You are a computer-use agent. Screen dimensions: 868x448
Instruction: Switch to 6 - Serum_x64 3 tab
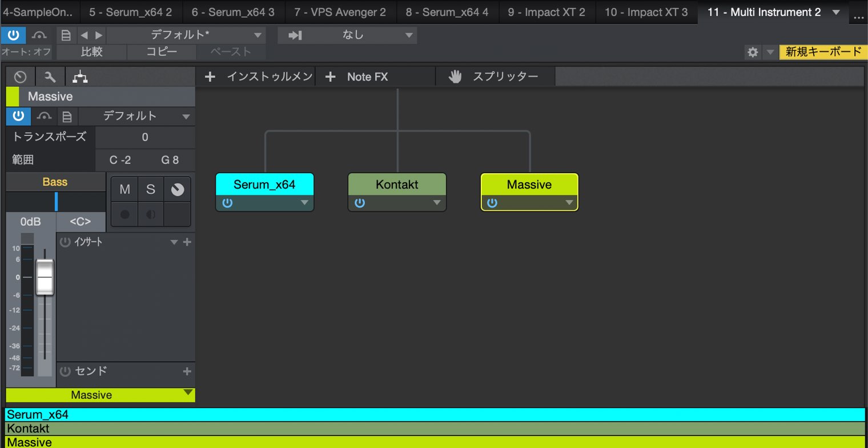(x=233, y=12)
